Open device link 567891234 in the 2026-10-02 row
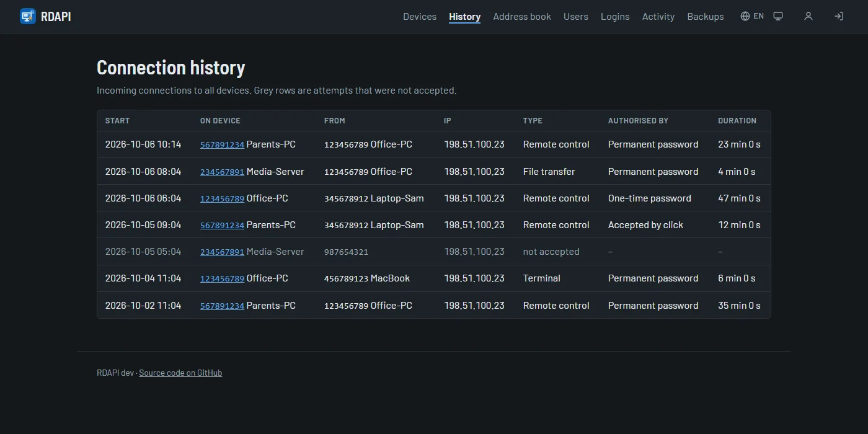The height and width of the screenshot is (434, 868). click(222, 306)
